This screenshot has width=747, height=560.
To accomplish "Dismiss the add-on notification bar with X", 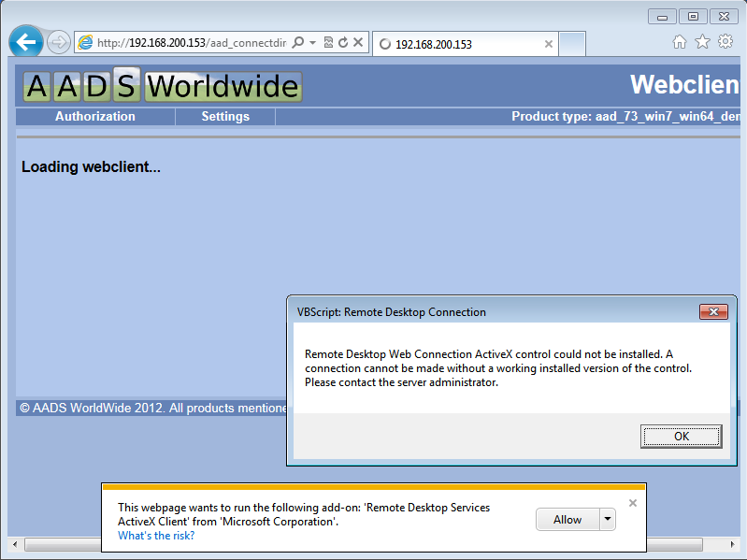I will pyautogui.click(x=633, y=503).
